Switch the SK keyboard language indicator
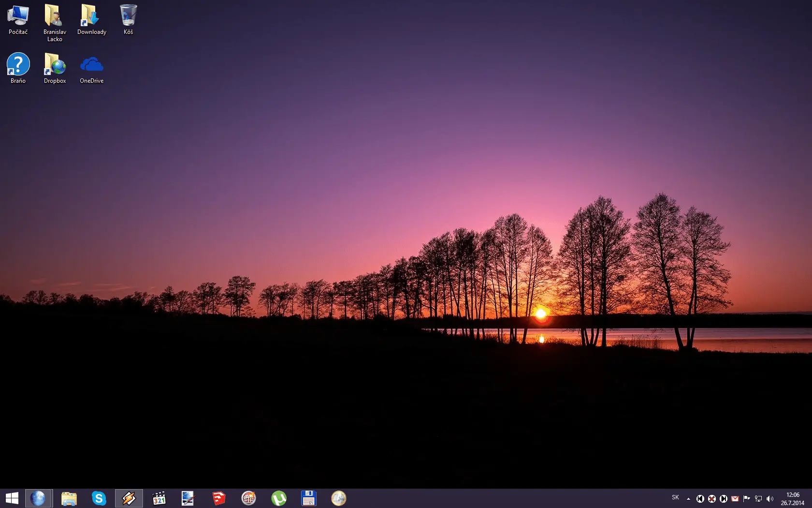This screenshot has height=508, width=812. (675, 498)
